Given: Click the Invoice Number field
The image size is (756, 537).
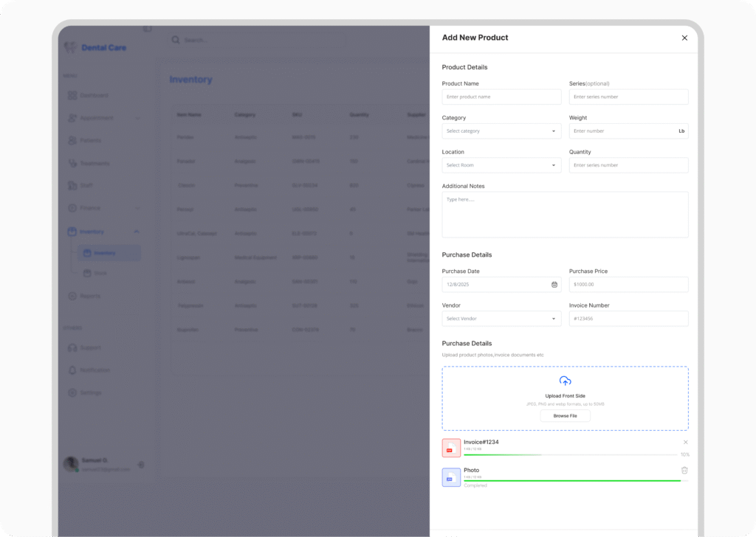Looking at the screenshot, I should point(628,319).
